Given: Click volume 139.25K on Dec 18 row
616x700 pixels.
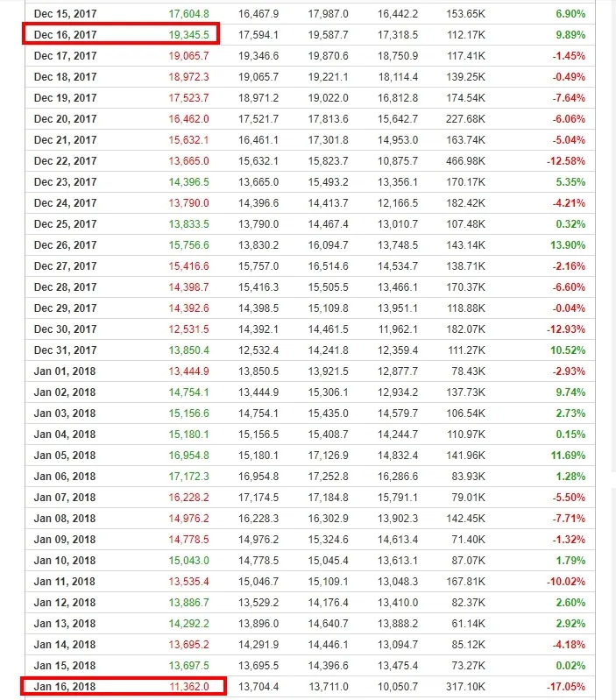Looking at the screenshot, I should (465, 77).
